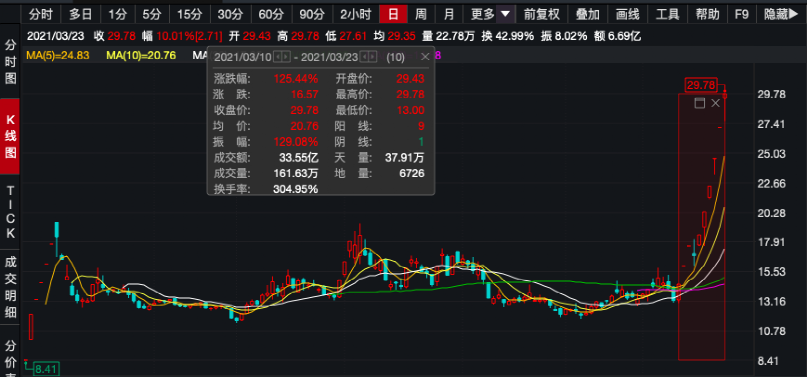
Task: Open the 工具 menu
Action: [x=668, y=14]
